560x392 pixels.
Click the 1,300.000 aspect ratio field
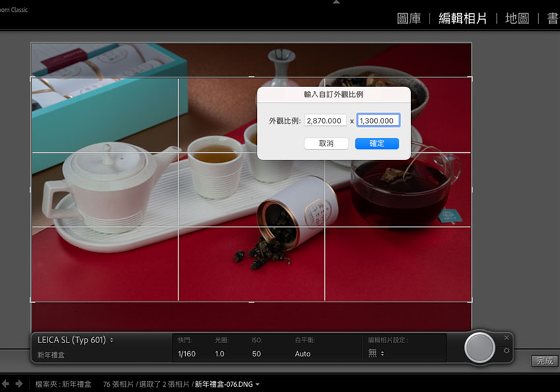(378, 121)
